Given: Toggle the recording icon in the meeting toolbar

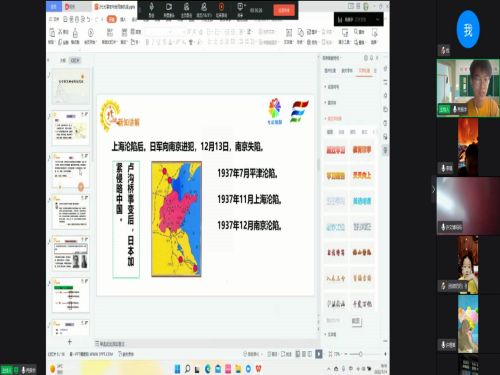Looking at the screenshot, I should click(x=221, y=10).
